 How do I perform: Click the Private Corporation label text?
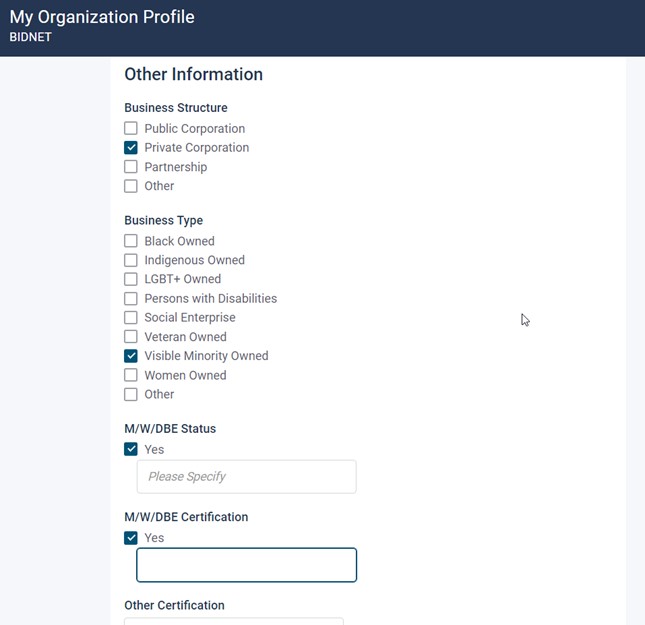[x=196, y=148]
